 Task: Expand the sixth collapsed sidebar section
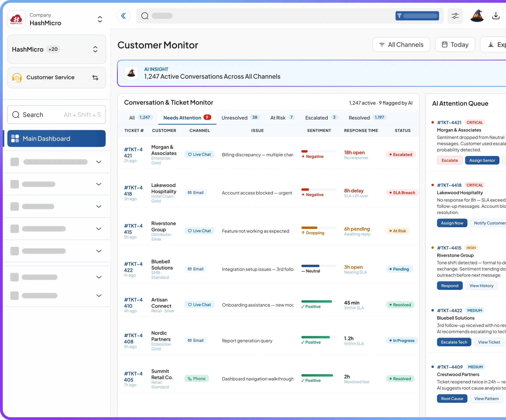coord(99,277)
